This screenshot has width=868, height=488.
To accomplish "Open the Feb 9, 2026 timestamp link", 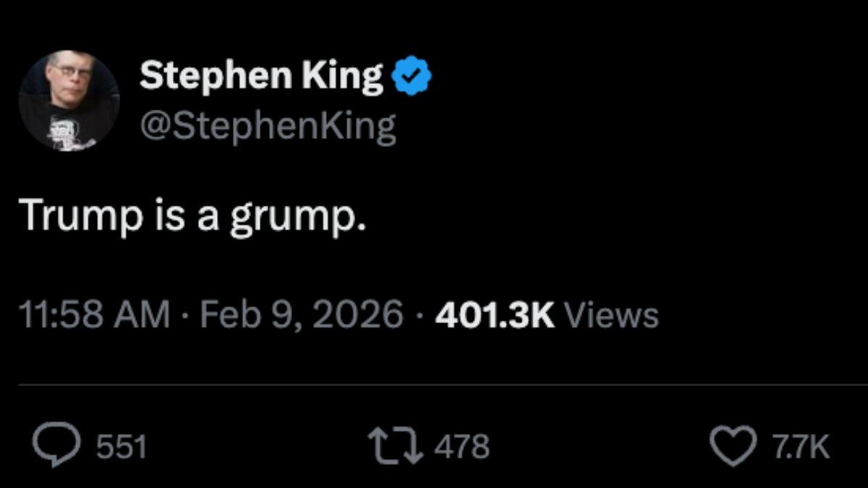I will pos(298,313).
